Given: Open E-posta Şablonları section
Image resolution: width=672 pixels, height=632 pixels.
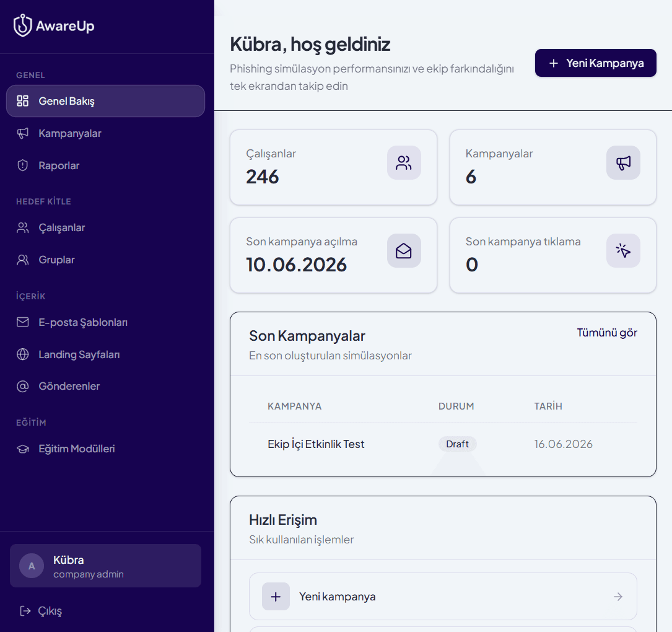Looking at the screenshot, I should [x=105, y=322].
